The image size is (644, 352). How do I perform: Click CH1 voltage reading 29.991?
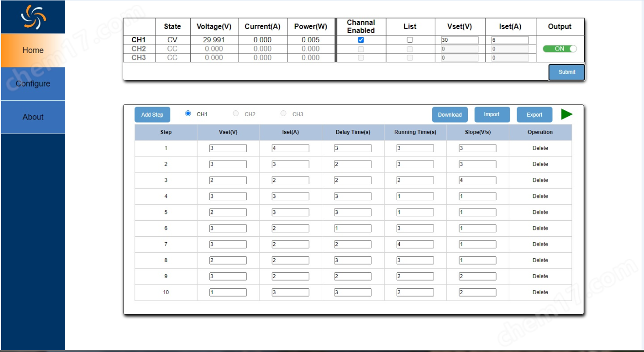point(214,40)
